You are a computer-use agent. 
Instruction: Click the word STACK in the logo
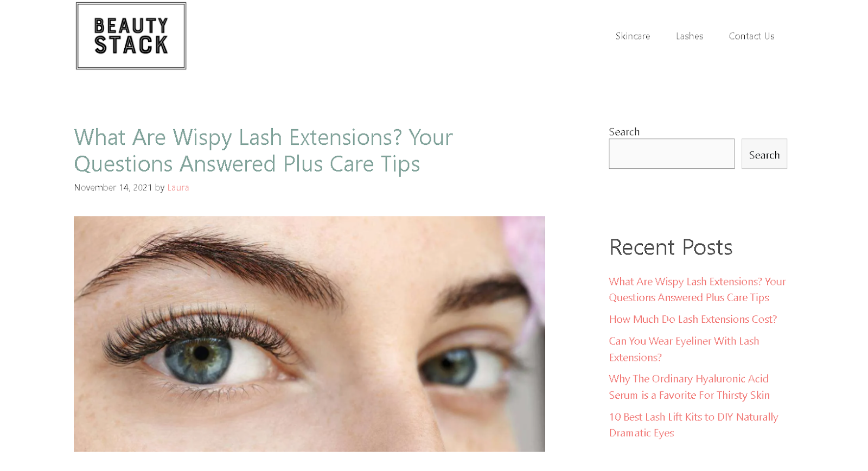[131, 45]
